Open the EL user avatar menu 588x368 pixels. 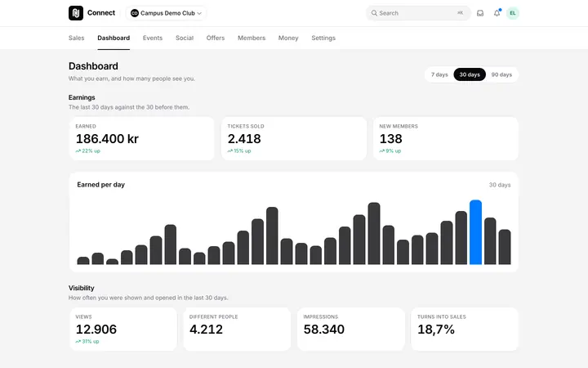click(x=513, y=13)
